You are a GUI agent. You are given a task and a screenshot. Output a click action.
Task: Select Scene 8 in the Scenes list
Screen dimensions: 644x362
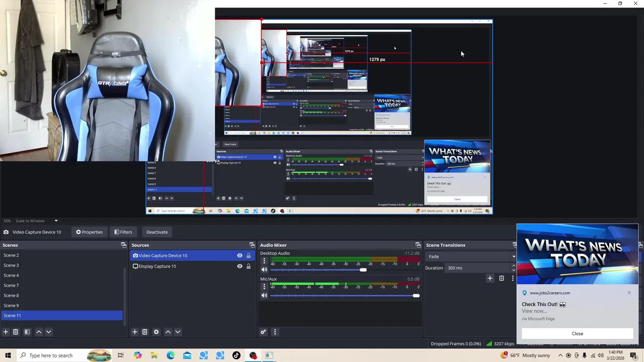click(x=61, y=296)
